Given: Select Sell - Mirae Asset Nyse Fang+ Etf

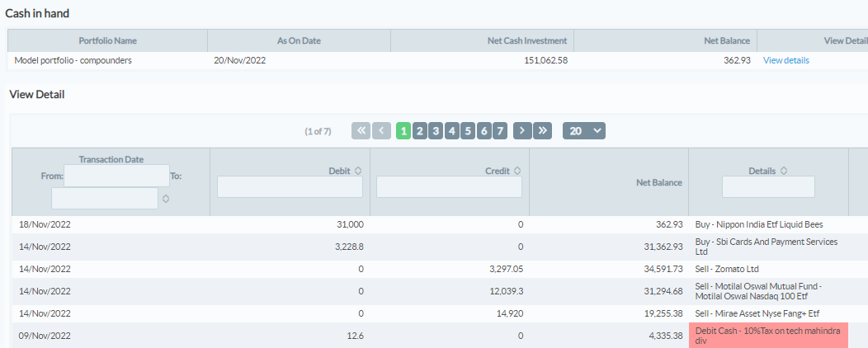Looking at the screenshot, I should (757, 313).
